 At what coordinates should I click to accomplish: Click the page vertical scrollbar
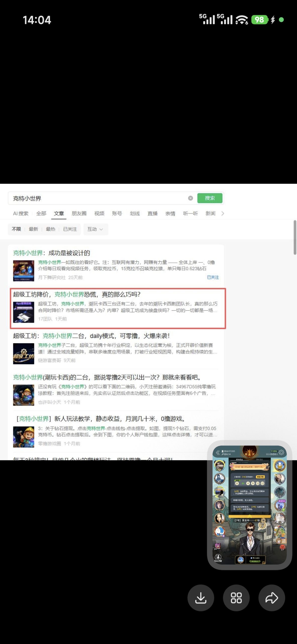295,237
